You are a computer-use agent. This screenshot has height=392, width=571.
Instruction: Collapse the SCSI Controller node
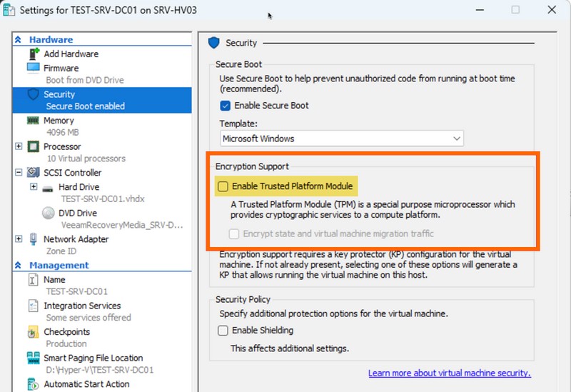click(x=19, y=172)
